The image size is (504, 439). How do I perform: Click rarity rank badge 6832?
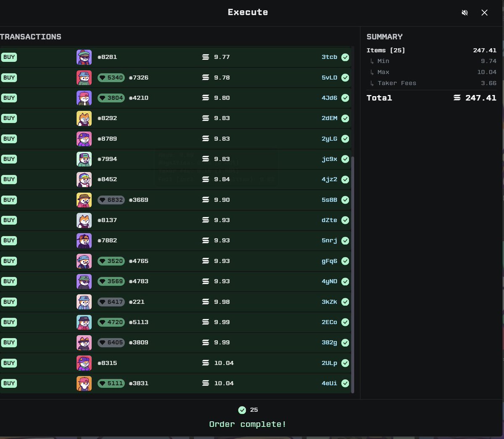(111, 200)
